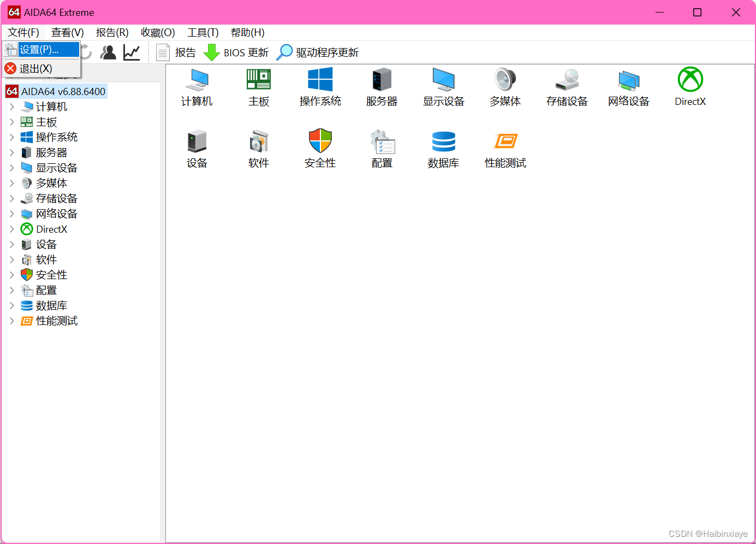Click the 主板 motherboard icon

tap(258, 86)
